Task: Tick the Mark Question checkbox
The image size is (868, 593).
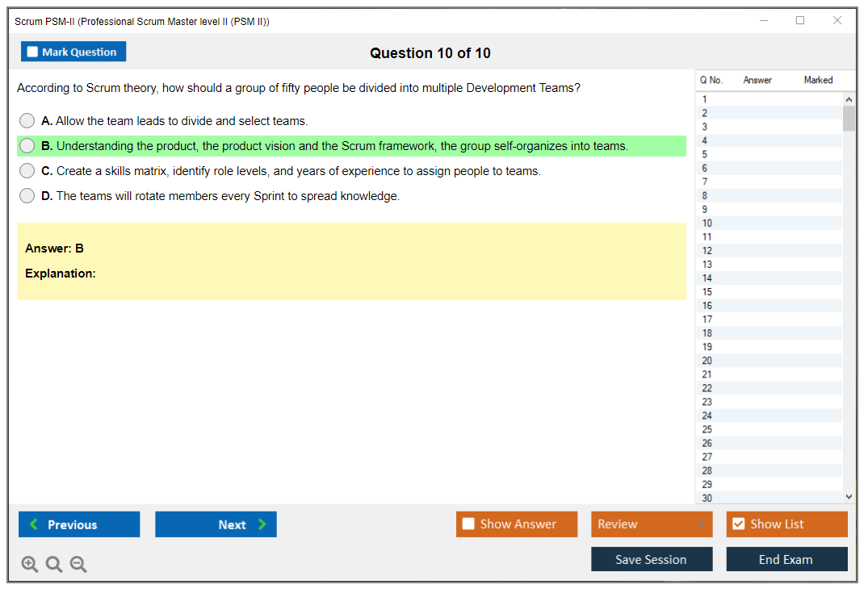Action: point(33,52)
